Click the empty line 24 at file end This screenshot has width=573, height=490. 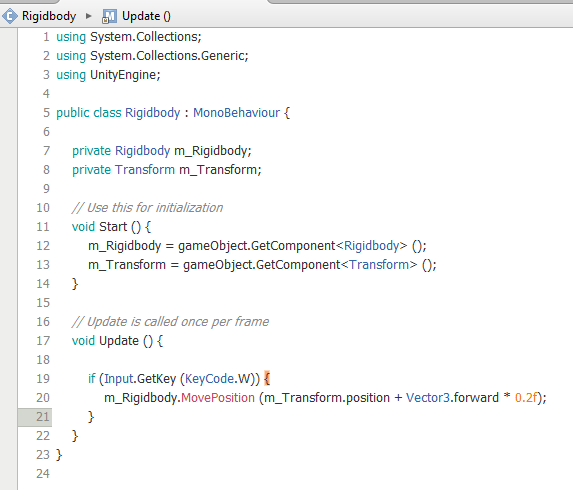click(x=292, y=474)
